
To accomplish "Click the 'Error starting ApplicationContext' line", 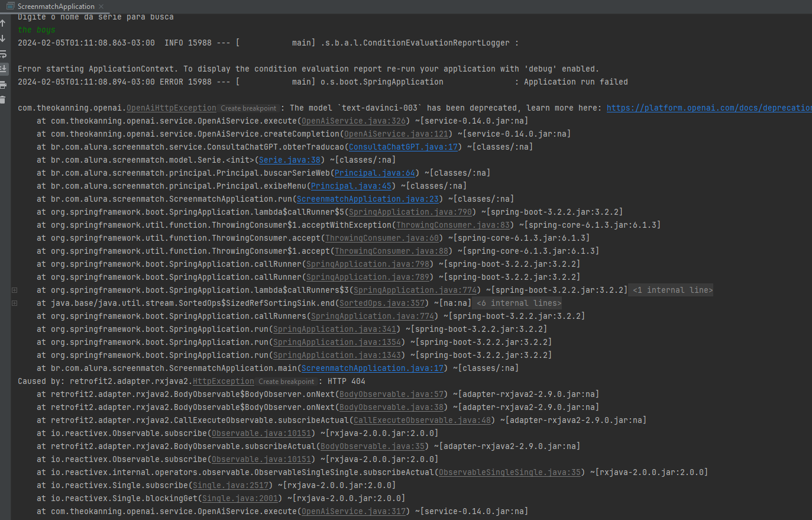I will click(308, 69).
